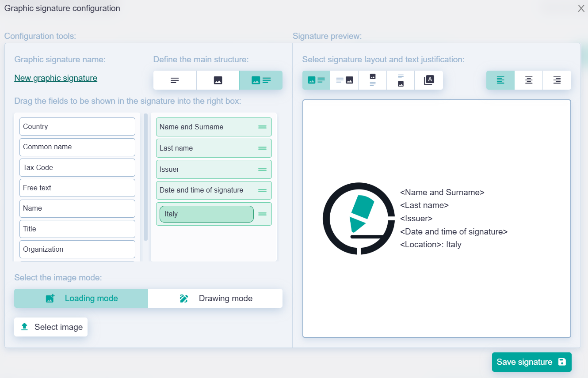This screenshot has height=378, width=588.
Task: Set center text justification
Action: 529,80
